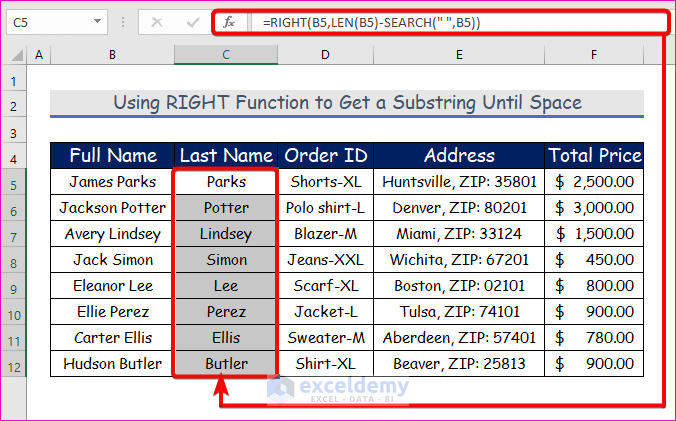Select the 'Simon' last name cell
Screen dimensions: 676x421
[x=226, y=260]
